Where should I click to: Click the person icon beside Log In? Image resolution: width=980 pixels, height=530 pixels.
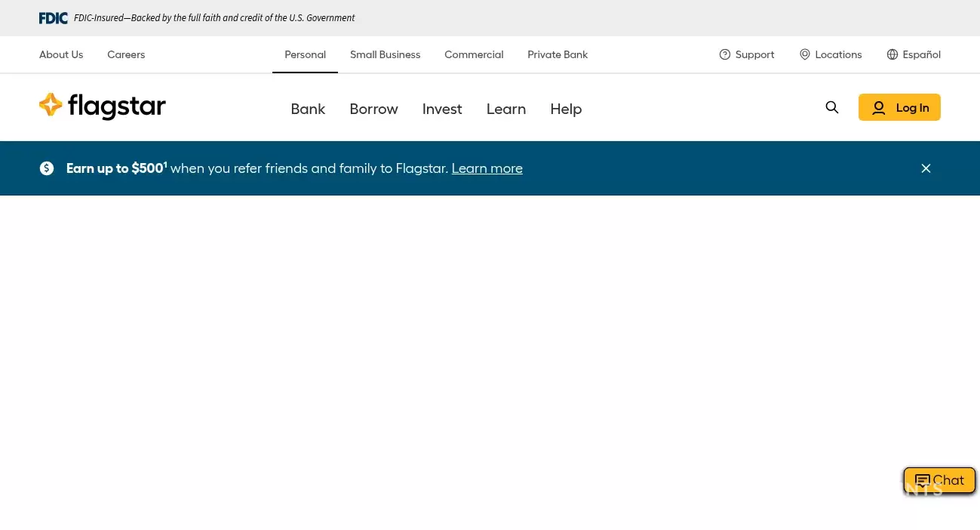pyautogui.click(x=878, y=107)
